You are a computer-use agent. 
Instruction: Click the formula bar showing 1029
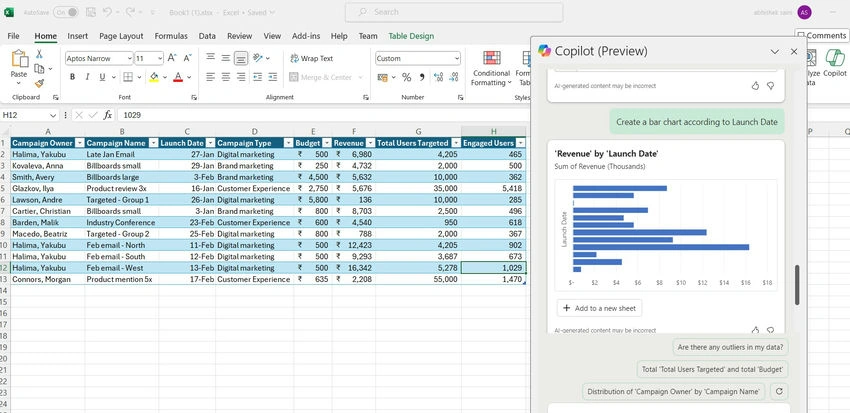pos(323,115)
